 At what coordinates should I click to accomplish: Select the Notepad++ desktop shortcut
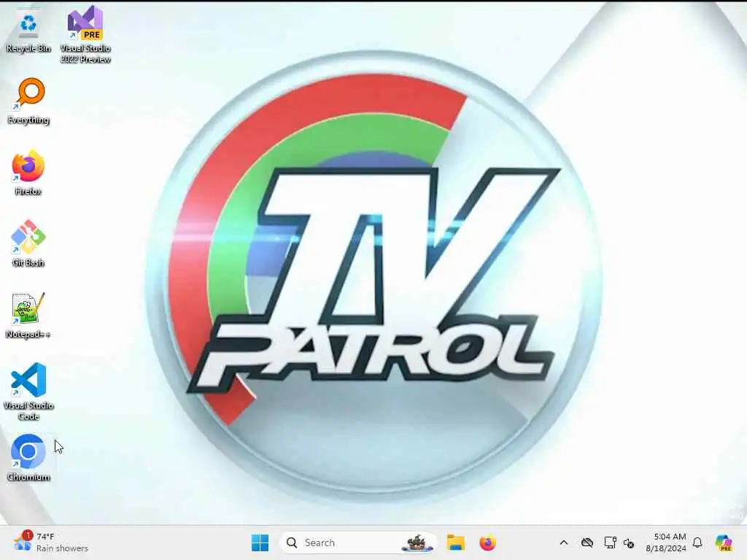tap(28, 316)
